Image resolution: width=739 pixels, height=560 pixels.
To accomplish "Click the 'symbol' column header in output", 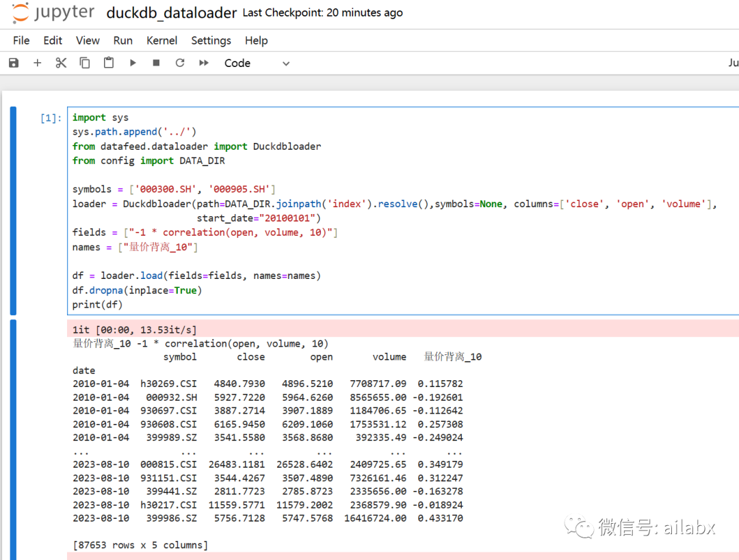I will click(x=180, y=357).
